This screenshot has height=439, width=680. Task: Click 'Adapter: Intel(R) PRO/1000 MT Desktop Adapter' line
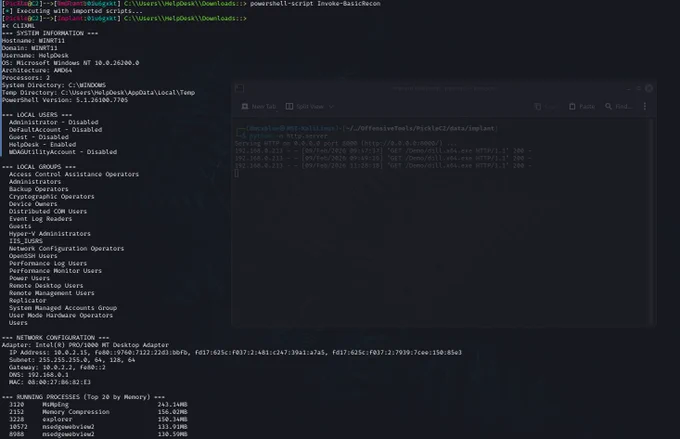85,345
